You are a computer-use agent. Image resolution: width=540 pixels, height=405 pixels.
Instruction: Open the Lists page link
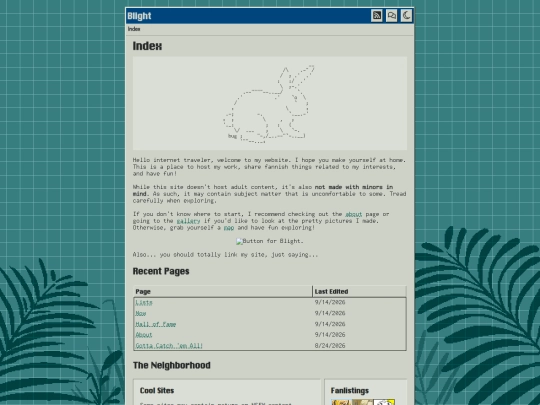(144, 302)
